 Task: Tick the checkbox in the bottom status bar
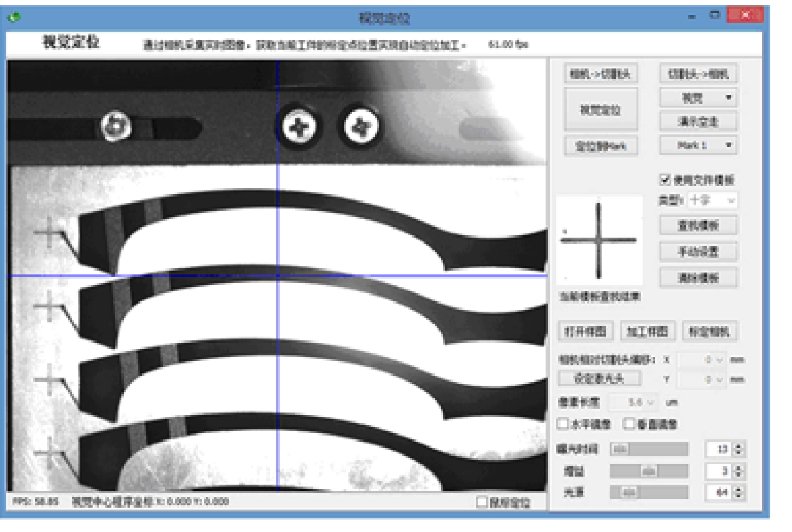click(482, 502)
